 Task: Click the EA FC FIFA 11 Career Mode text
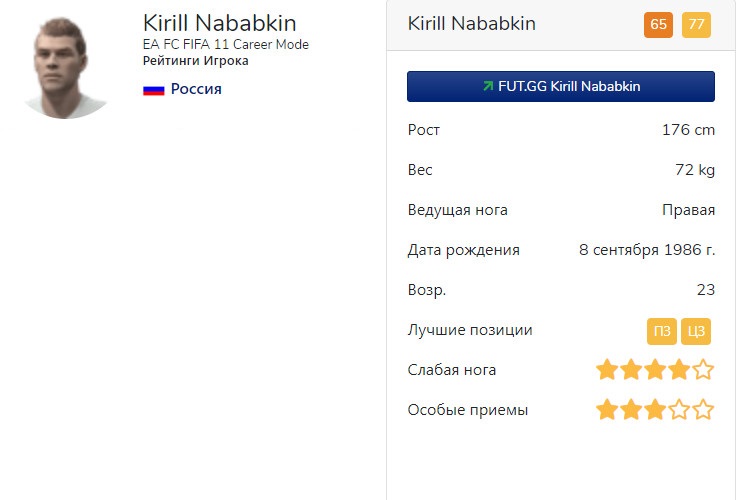225,45
